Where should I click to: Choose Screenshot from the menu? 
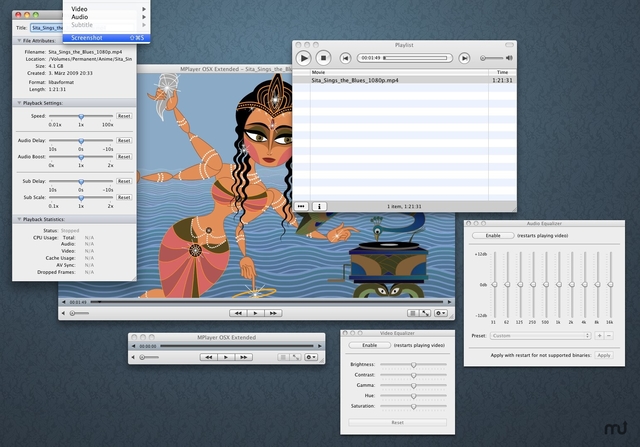[x=107, y=38]
